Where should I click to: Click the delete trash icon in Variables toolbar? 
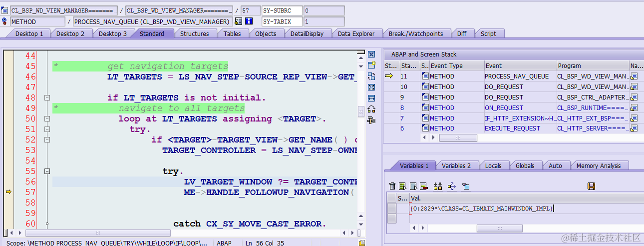tap(392, 186)
